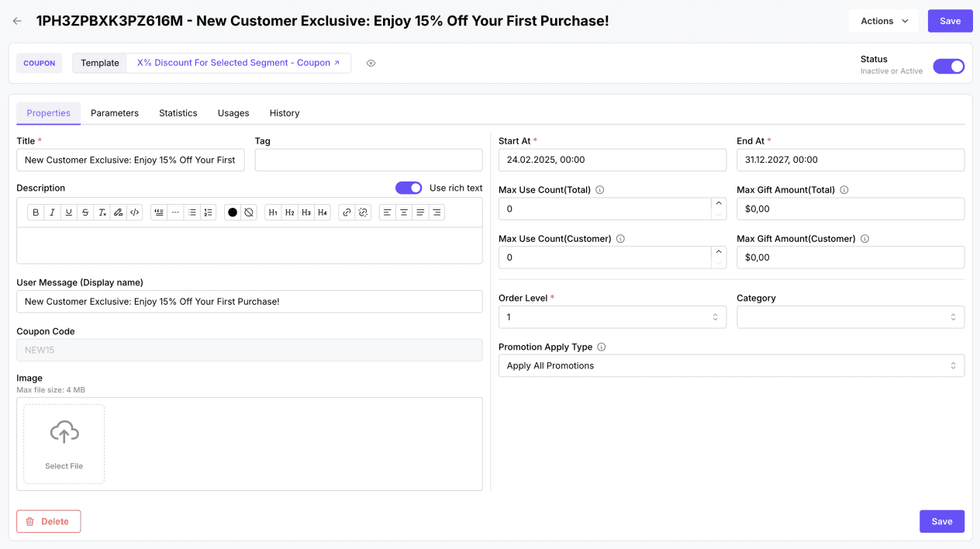Justify text alignment

(x=420, y=212)
